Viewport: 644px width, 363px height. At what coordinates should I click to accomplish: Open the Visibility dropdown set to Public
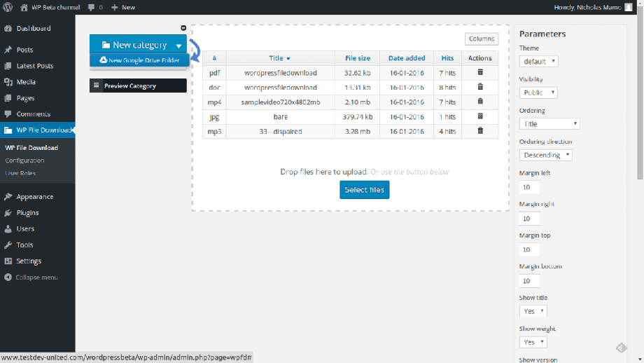[538, 93]
